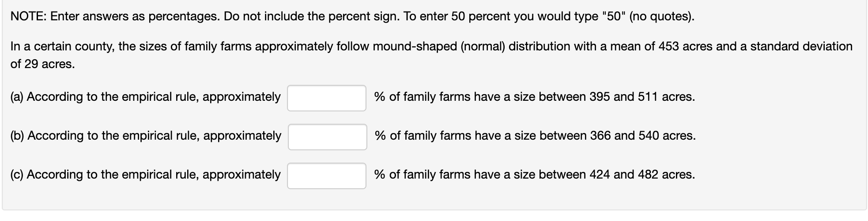This screenshot has width=868, height=221.
Task: Click the answer box for part (b)
Action: point(327,137)
